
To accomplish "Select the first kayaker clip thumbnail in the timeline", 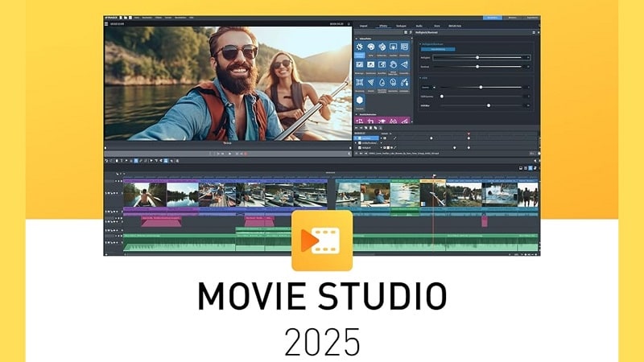I will coord(145,195).
